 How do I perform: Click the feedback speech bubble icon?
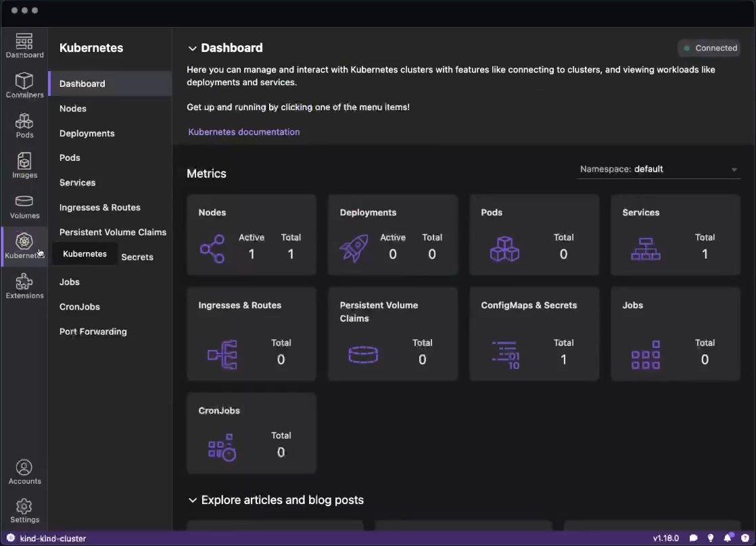coord(693,538)
